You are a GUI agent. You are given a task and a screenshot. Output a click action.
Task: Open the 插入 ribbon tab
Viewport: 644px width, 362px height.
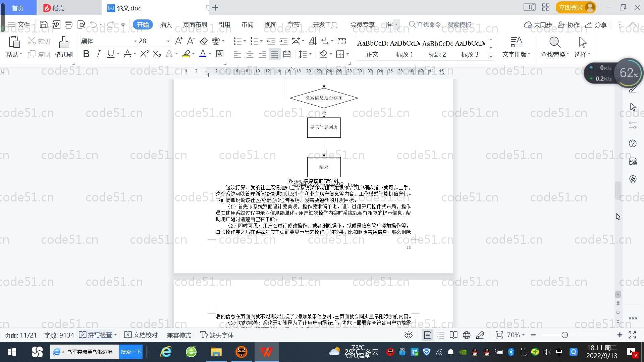[166, 24]
